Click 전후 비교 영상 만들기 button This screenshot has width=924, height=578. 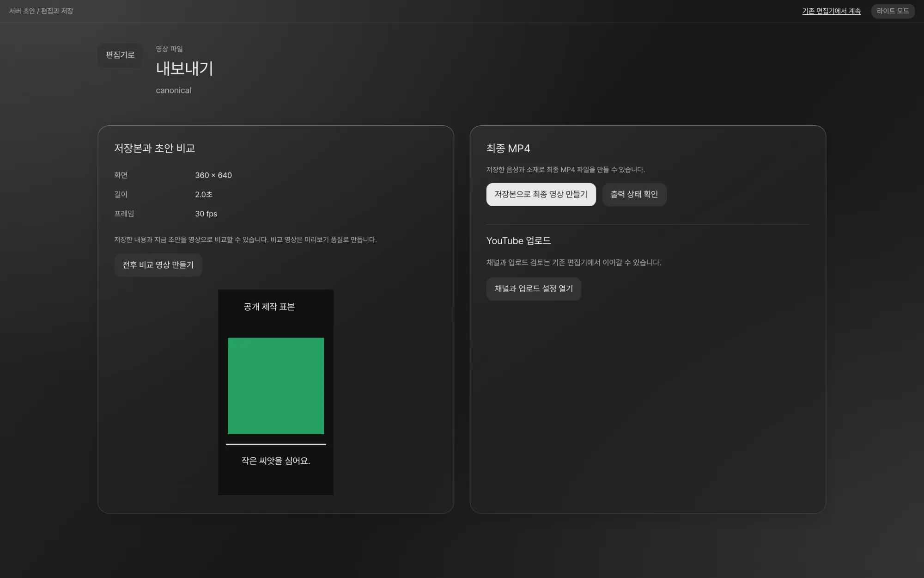pos(158,265)
